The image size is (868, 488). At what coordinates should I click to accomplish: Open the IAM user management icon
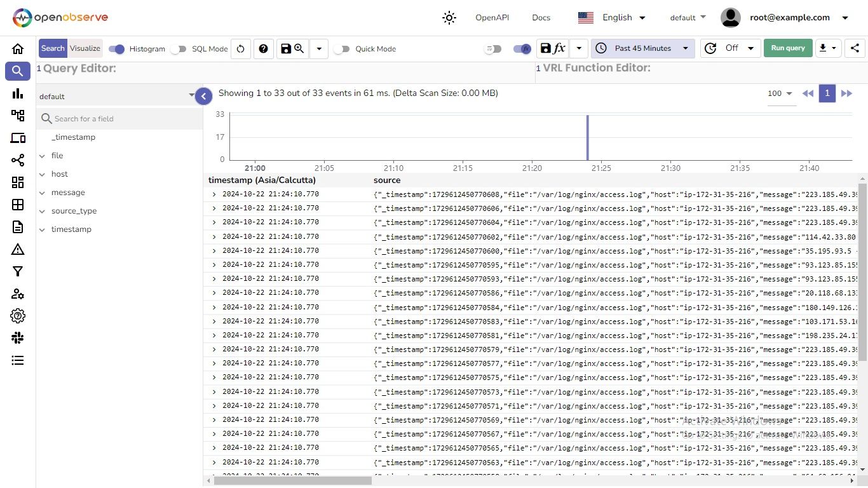coord(17,294)
